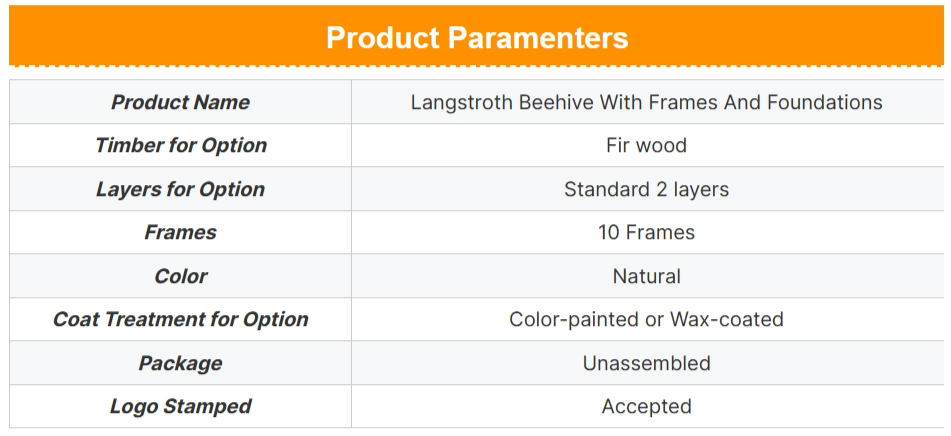Screen dimensions: 951x436
Task: Select the Logo Stamped label
Action: coord(181,406)
